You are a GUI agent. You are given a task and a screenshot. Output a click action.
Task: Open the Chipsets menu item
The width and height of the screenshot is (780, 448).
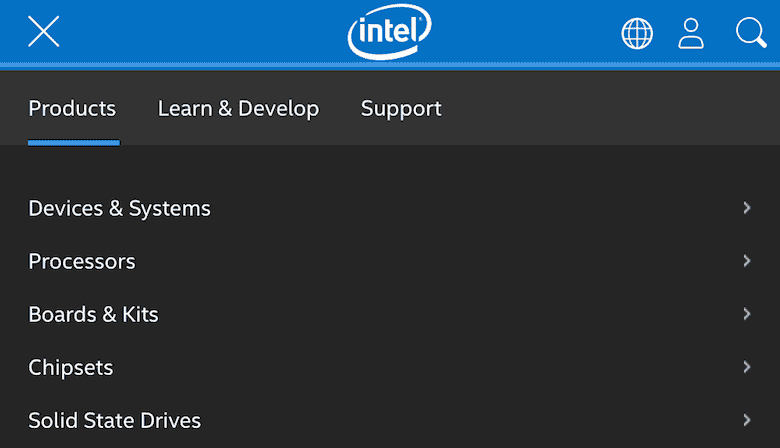[x=71, y=367]
